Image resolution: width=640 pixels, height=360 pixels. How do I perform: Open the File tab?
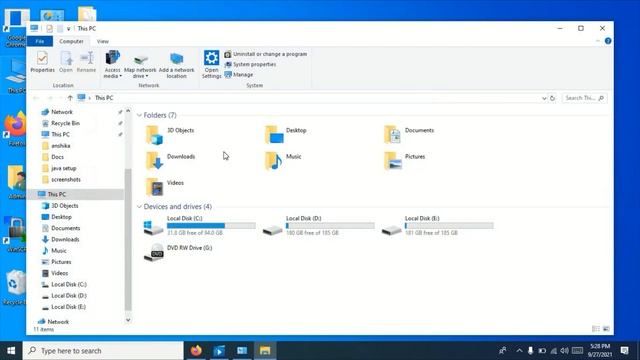click(x=40, y=41)
